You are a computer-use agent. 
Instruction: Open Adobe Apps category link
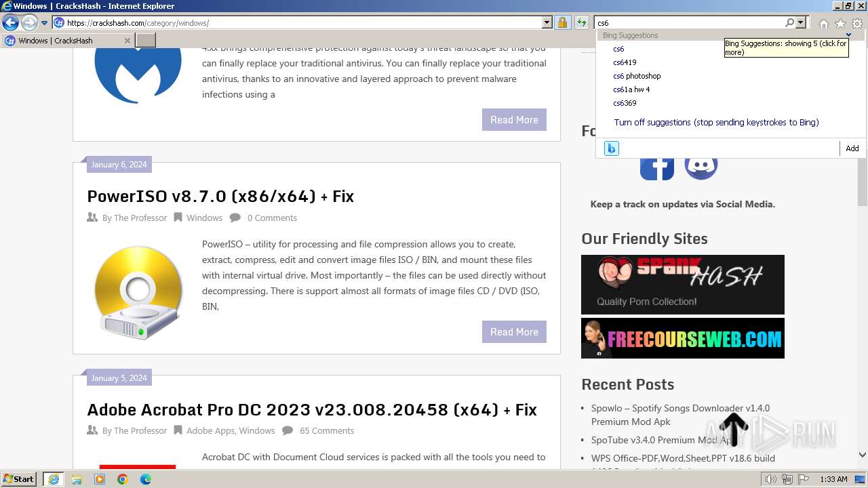(x=210, y=431)
